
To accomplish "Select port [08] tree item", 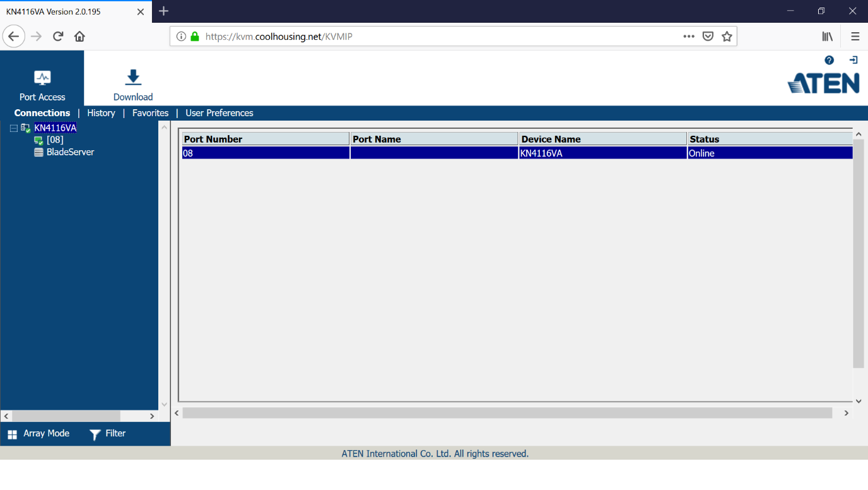I will 55,140.
